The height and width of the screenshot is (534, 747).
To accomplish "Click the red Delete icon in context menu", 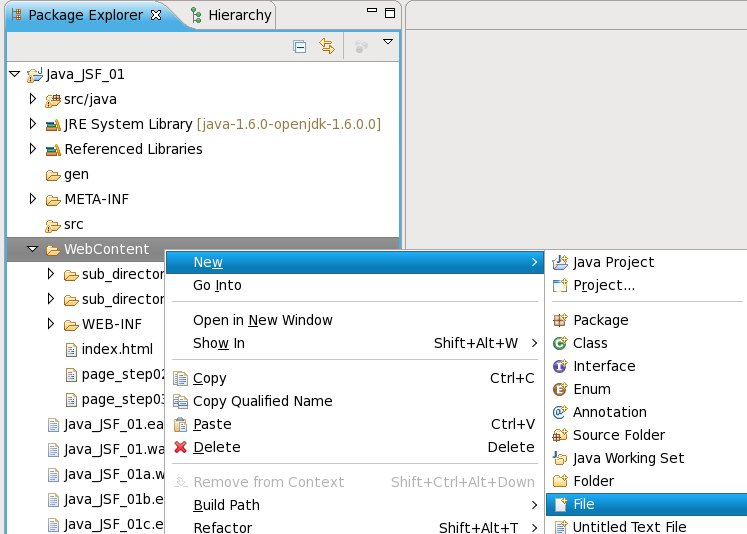I will pyautogui.click(x=181, y=447).
